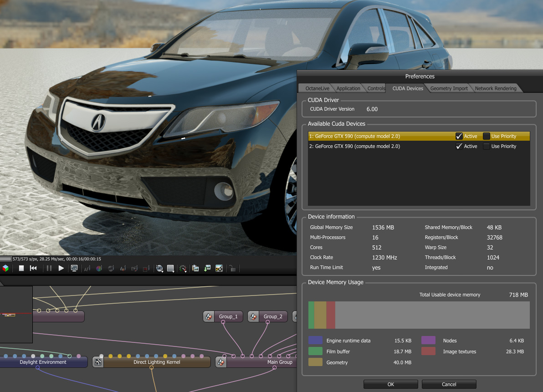Click Daylight Environment output pin
The image size is (543, 392).
[37, 368]
